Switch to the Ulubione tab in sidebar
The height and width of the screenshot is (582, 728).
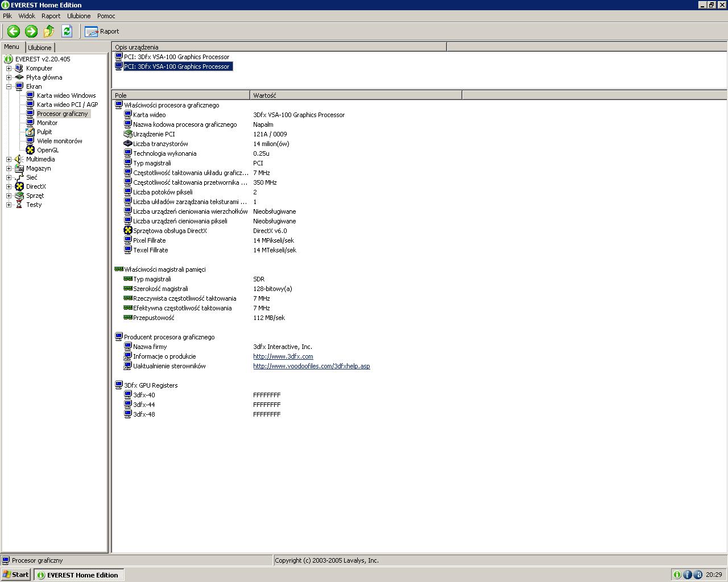point(40,48)
